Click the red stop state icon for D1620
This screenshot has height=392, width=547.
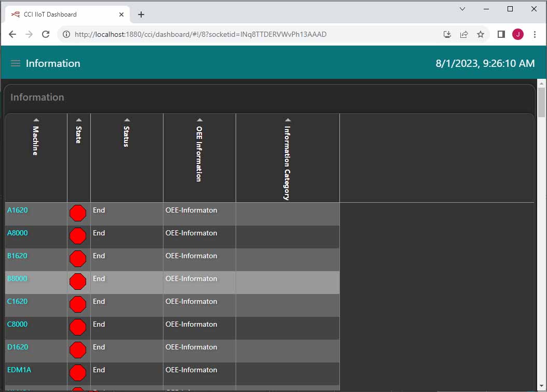78,350
